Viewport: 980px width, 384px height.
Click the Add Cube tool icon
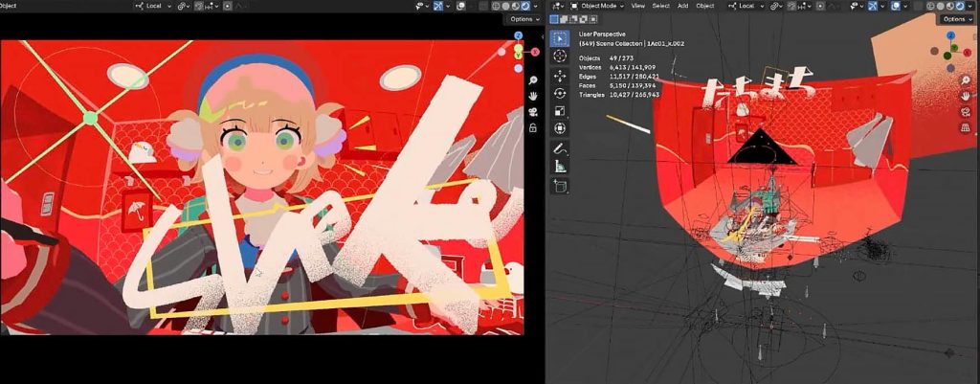coord(560,186)
